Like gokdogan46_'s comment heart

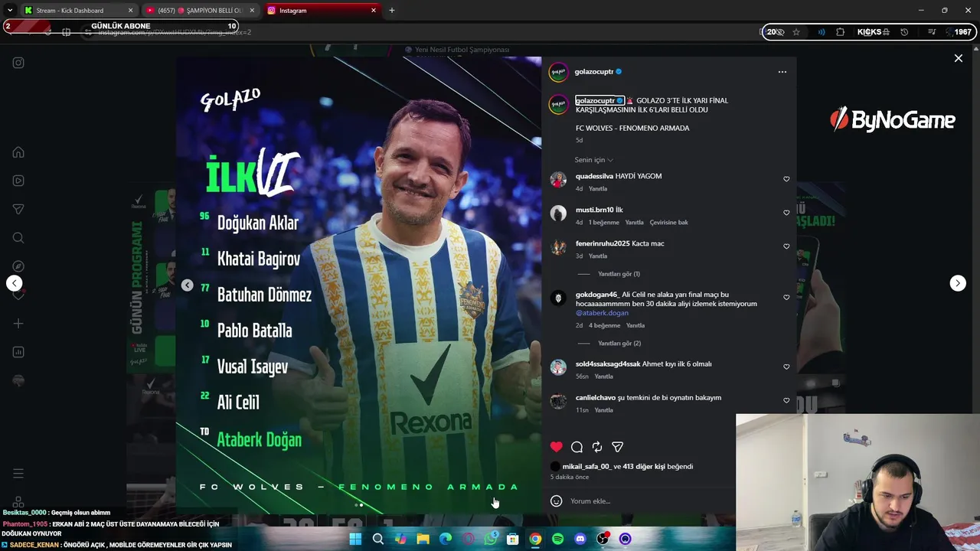click(786, 298)
